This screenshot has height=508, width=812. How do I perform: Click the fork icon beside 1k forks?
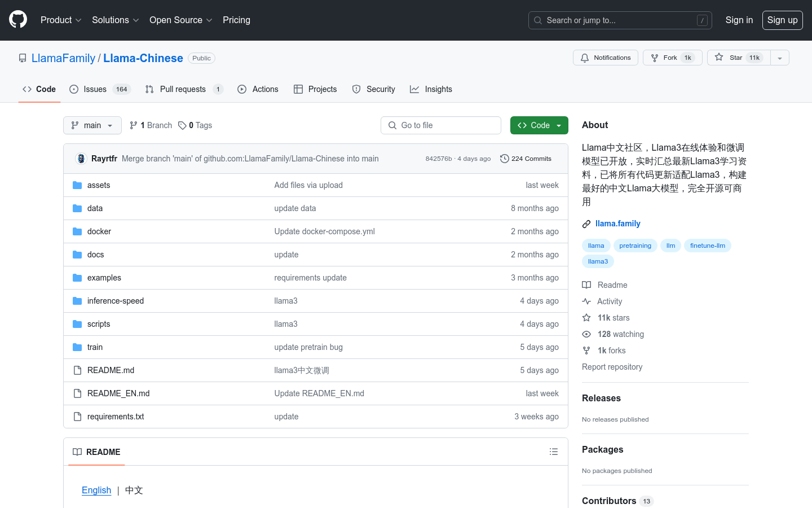(586, 351)
